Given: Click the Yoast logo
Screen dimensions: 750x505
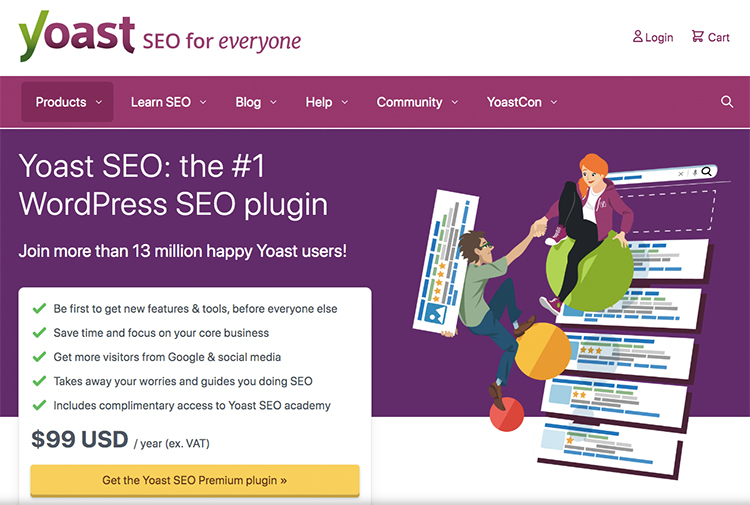Looking at the screenshot, I should 76,36.
